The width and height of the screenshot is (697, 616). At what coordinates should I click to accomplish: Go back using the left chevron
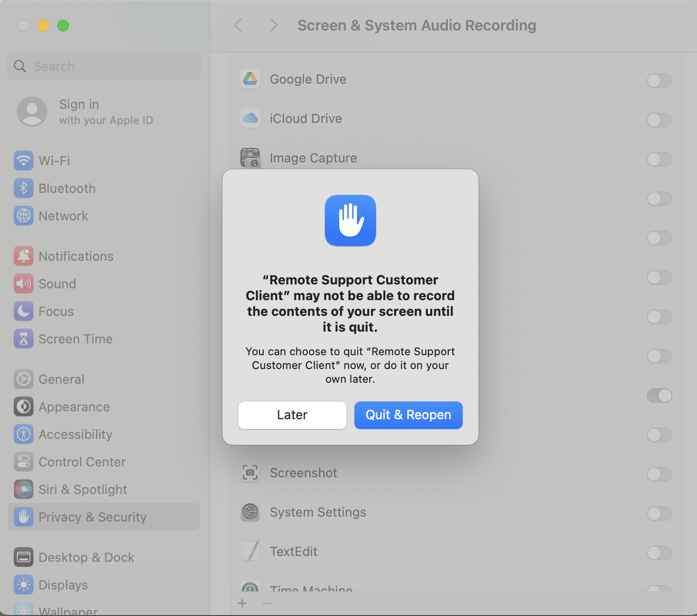click(x=238, y=25)
